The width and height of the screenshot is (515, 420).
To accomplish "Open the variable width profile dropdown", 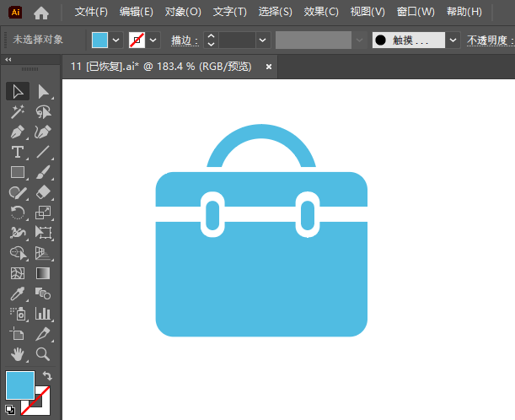I will coord(359,40).
